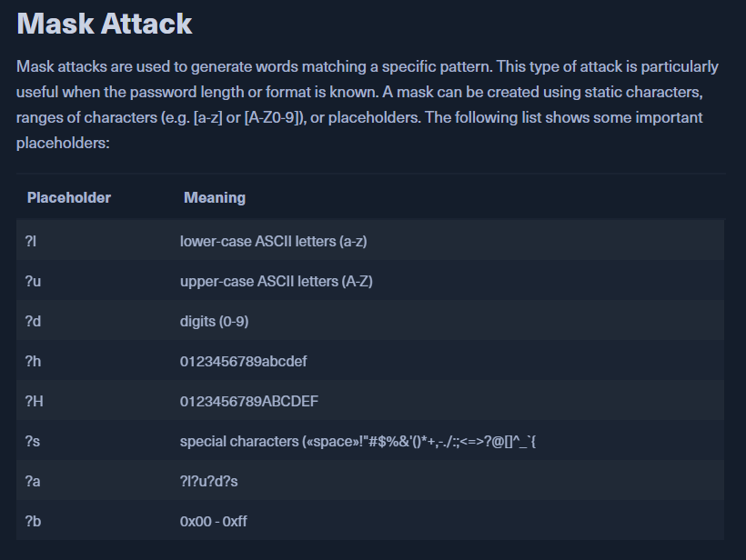
Task: Click the Meaning column header
Action: coord(215,197)
